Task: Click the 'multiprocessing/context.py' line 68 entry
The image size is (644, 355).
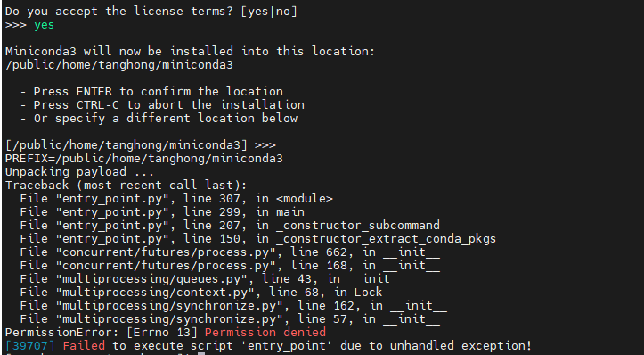Action: pos(200,292)
